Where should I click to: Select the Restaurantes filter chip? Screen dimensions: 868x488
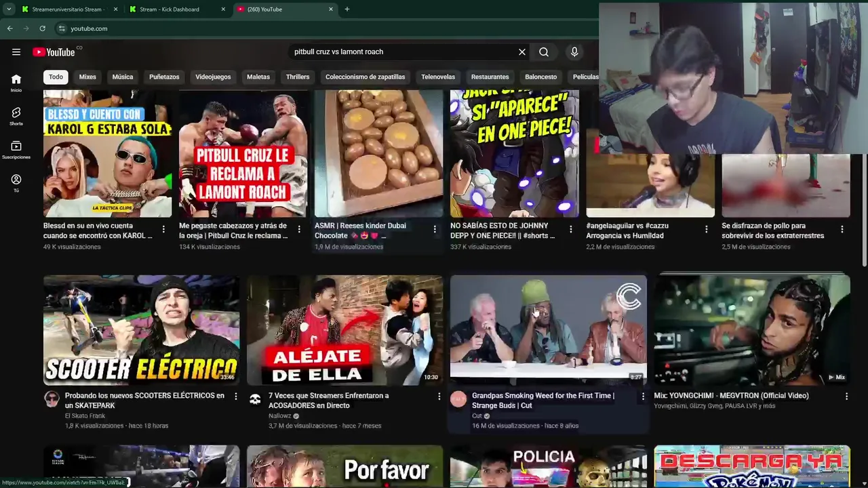490,77
